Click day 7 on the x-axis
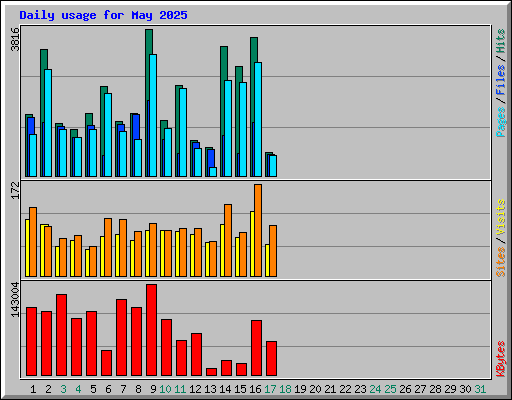512x400 pixels. (123, 389)
